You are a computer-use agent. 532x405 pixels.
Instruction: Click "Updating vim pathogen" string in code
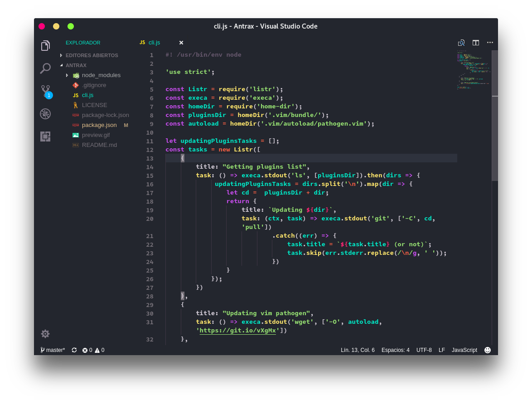tap(266, 313)
